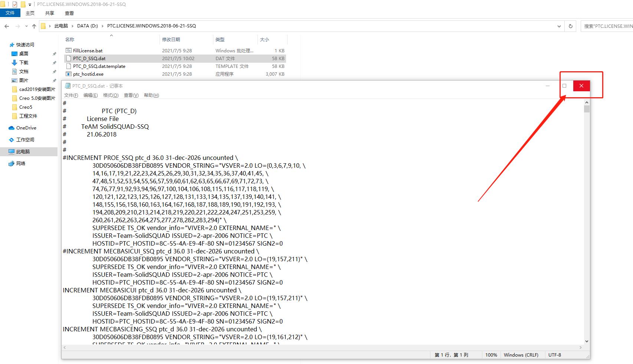633x364 pixels.
Task: Click the Explorer search box
Action: 607,26
